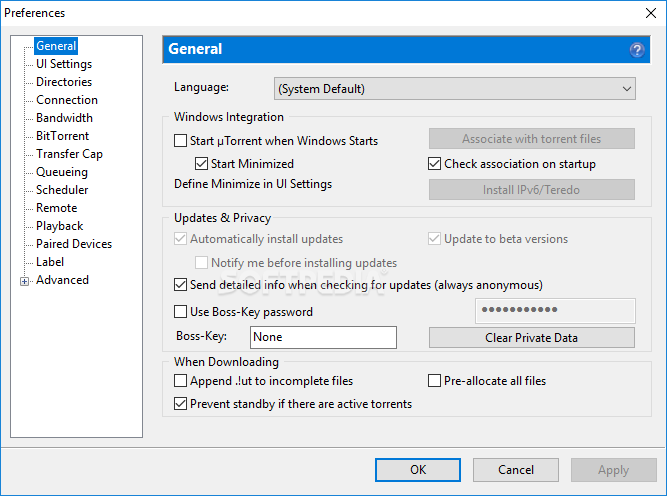Select the Advanced tree item label

pos(62,280)
